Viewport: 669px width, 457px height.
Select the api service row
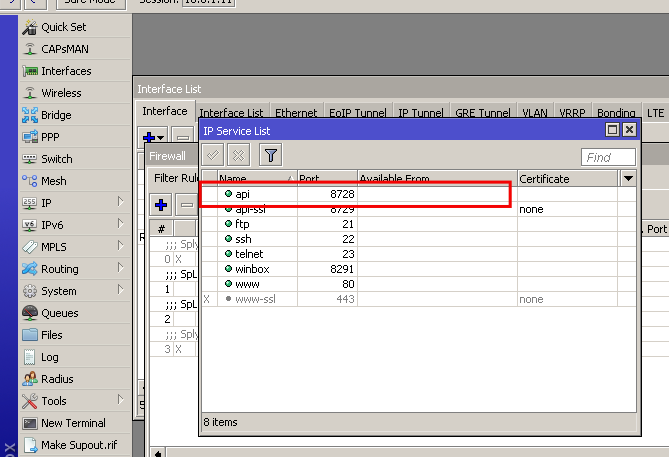(x=418, y=194)
